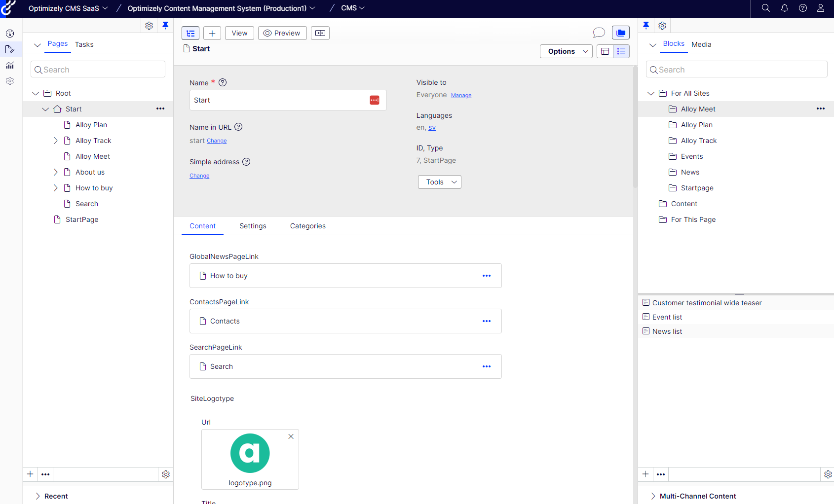Image resolution: width=834 pixels, height=504 pixels.
Task: Expand the Alloy Track page node
Action: coord(55,141)
